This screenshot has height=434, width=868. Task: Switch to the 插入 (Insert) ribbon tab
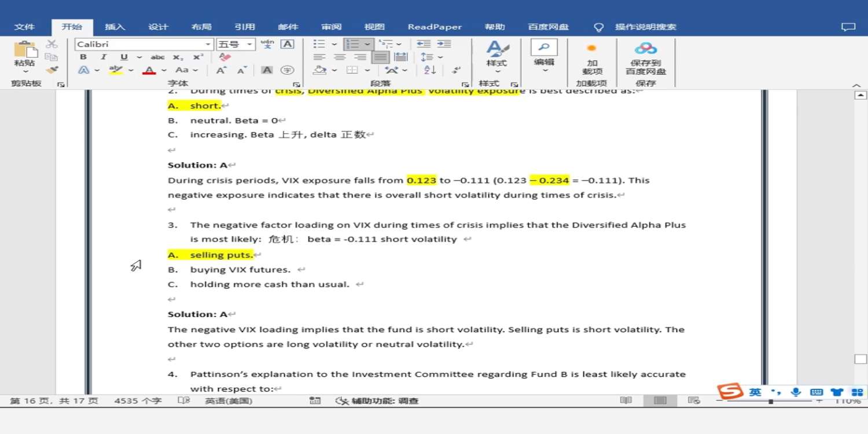click(115, 27)
